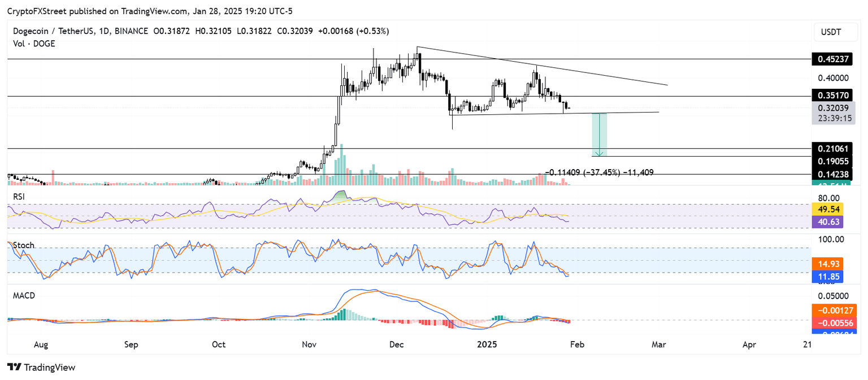Screen dimensions: 868x380
Task: Click the MACD pane title
Action: 24,295
